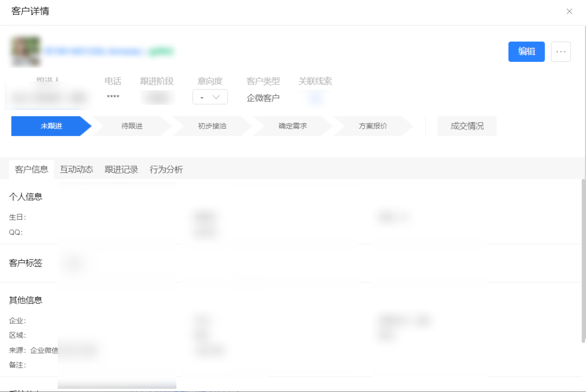This screenshot has height=392, width=586.
Task: Close the 客户详情 dialog
Action: click(570, 11)
